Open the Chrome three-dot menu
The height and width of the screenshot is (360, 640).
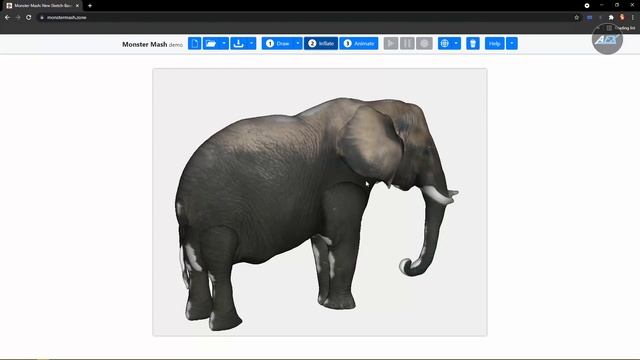(x=633, y=18)
